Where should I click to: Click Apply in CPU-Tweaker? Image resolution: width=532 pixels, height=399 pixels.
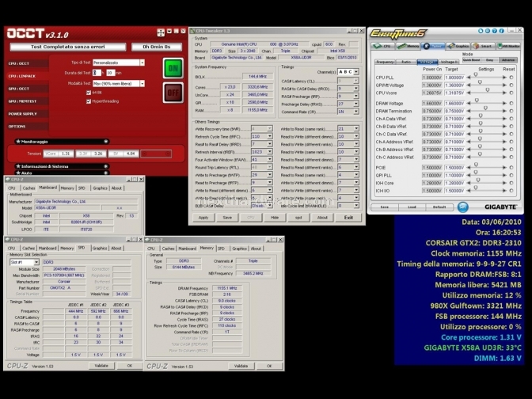coord(203,218)
